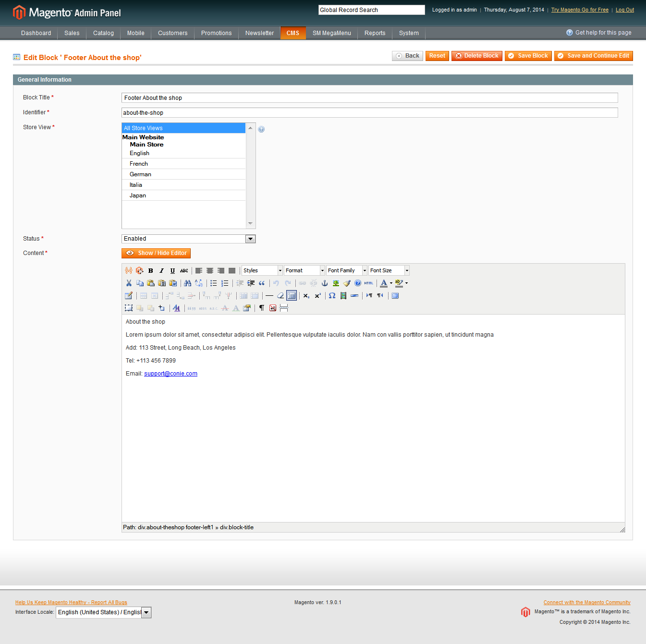Screen dimensions: 646x644
Task: Toggle strikethrough formatting in editor
Action: 183,270
